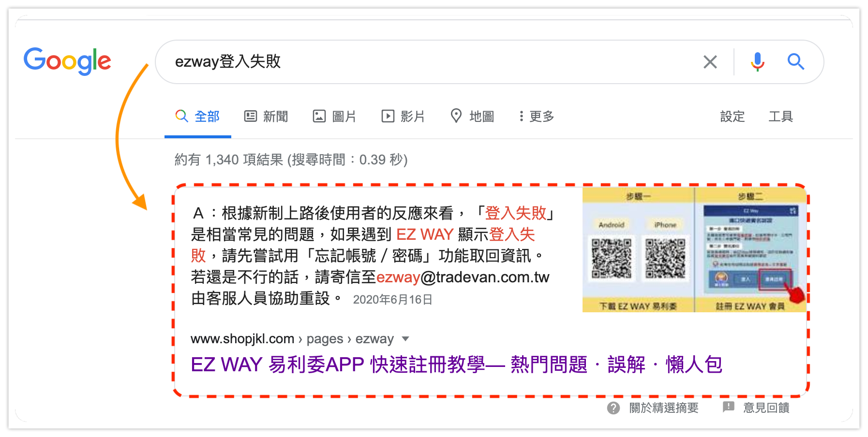Expand dropdown arrow next to www.shopjkl.com URL

click(x=405, y=339)
